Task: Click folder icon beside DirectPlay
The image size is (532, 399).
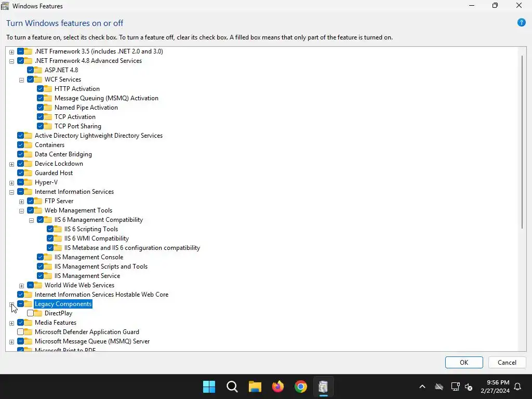Action: (38, 313)
